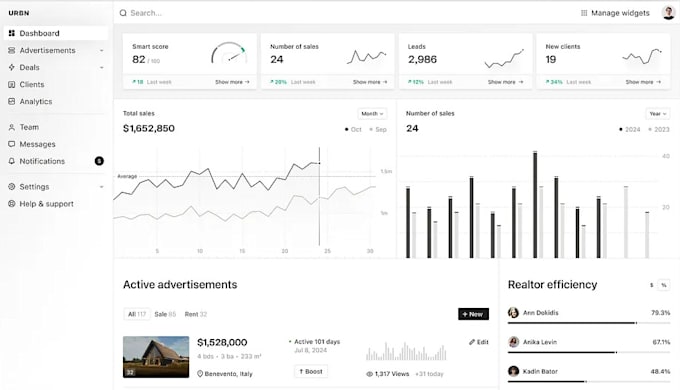Click the $1,652,850 total sales value
This screenshot has height=390, width=680.
[149, 128]
